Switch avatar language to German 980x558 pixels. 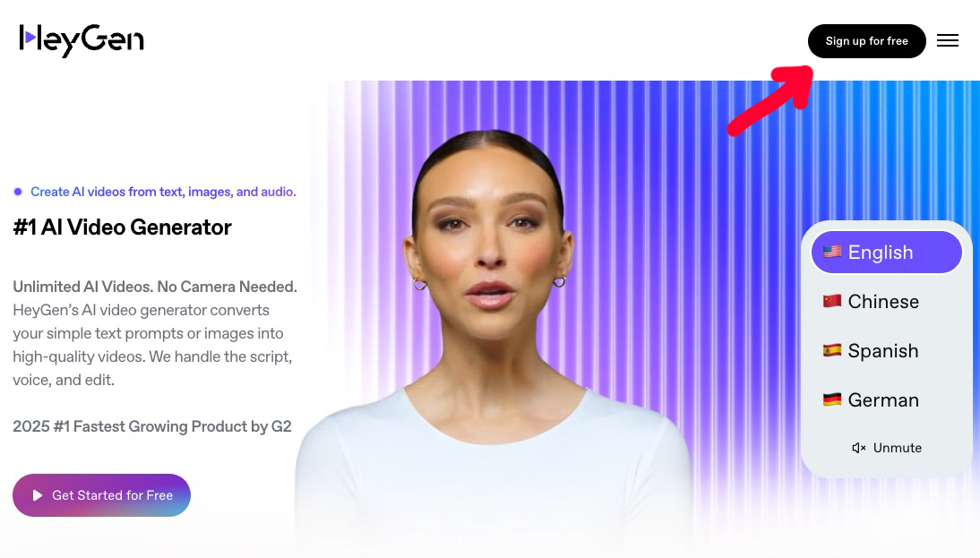[886, 399]
